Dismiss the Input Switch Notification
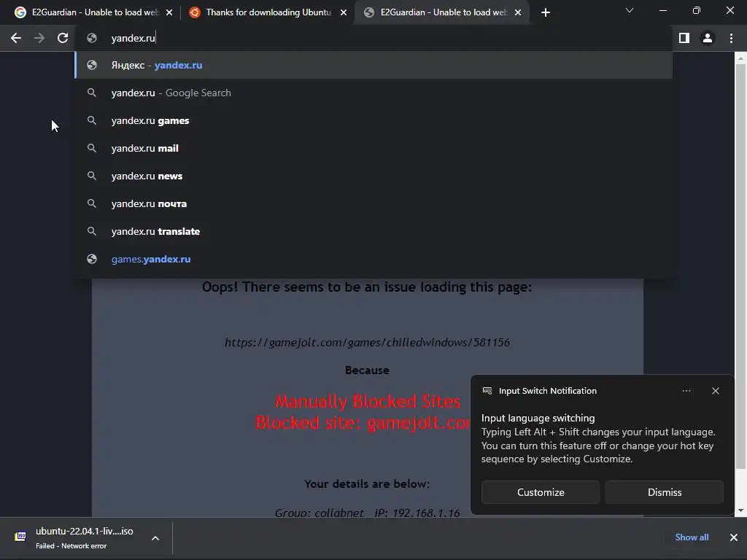 pyautogui.click(x=664, y=492)
